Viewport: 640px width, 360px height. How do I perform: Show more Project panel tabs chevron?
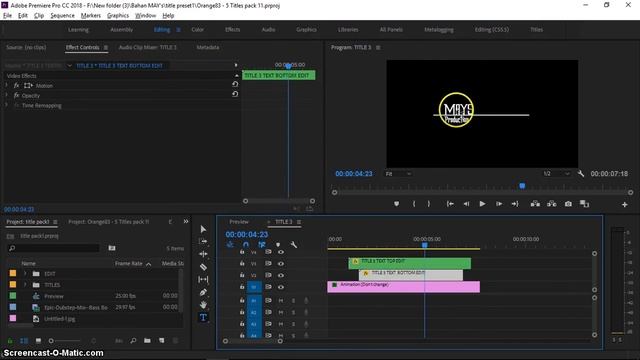[x=186, y=221]
